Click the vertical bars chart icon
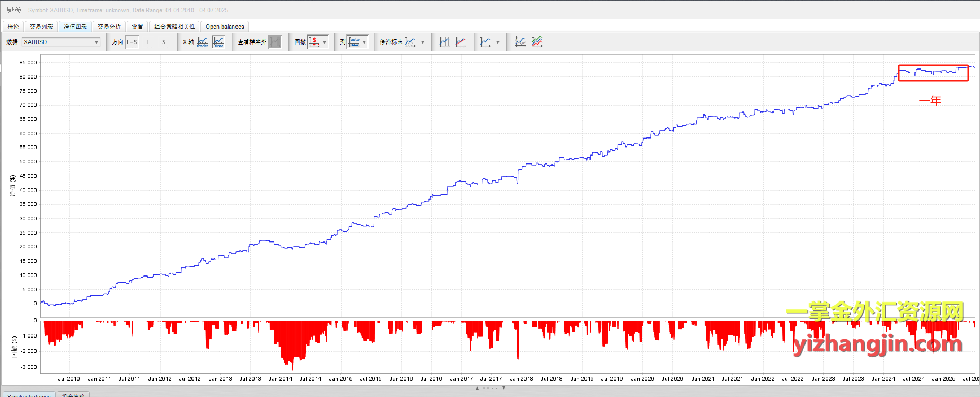 coord(444,42)
